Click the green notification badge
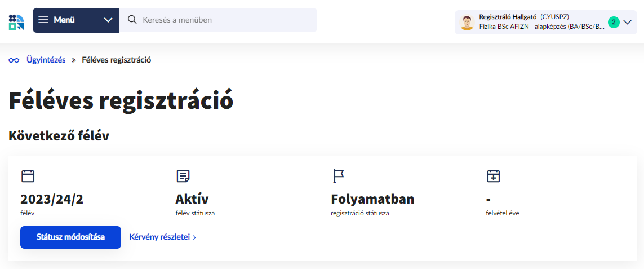The image size is (644, 269). point(614,22)
